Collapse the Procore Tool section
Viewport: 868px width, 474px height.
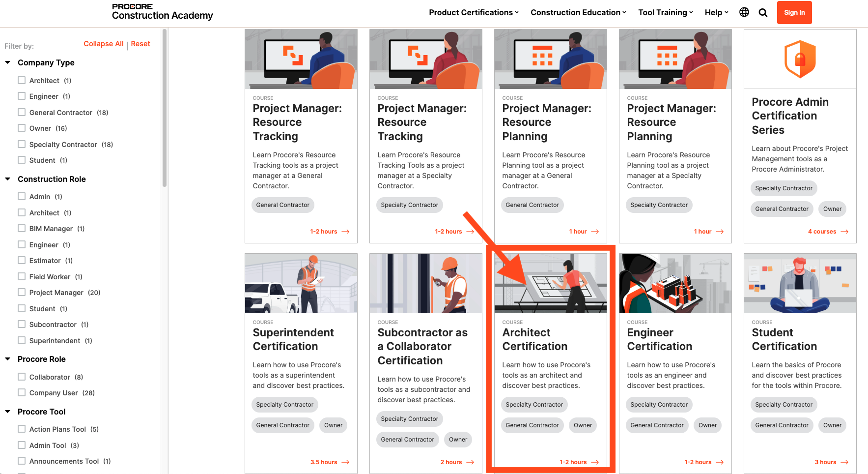click(x=8, y=412)
